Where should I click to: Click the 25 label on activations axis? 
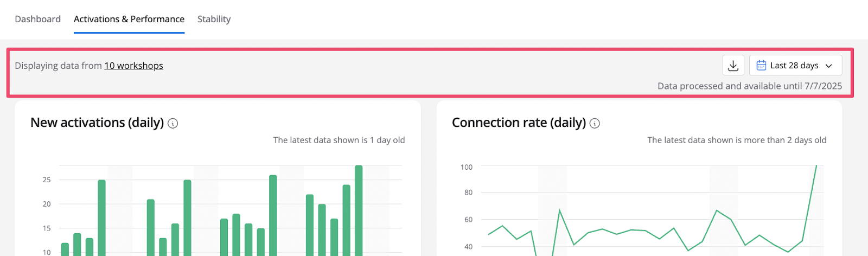point(47,180)
